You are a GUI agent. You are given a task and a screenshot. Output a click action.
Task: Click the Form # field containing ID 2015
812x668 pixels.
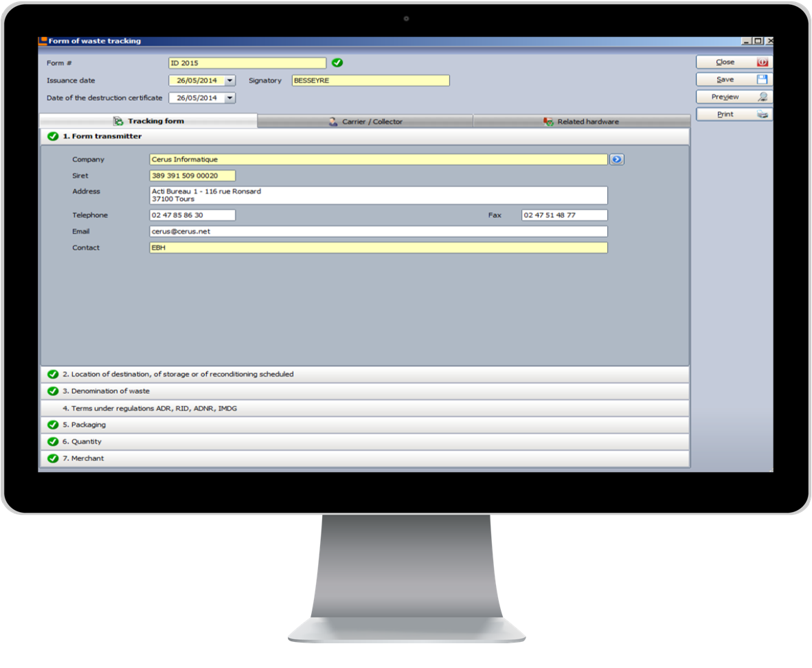247,63
